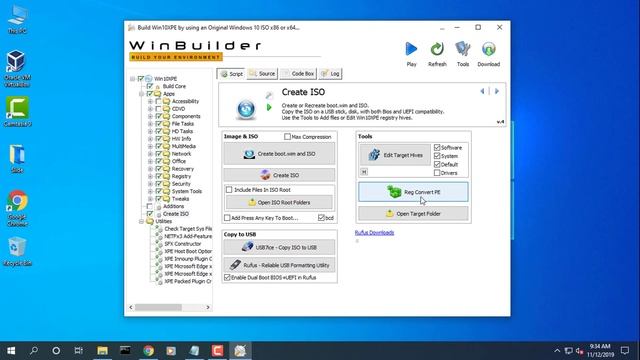
Task: Check the Accessibility folder checkbox in tree
Action: point(158,101)
